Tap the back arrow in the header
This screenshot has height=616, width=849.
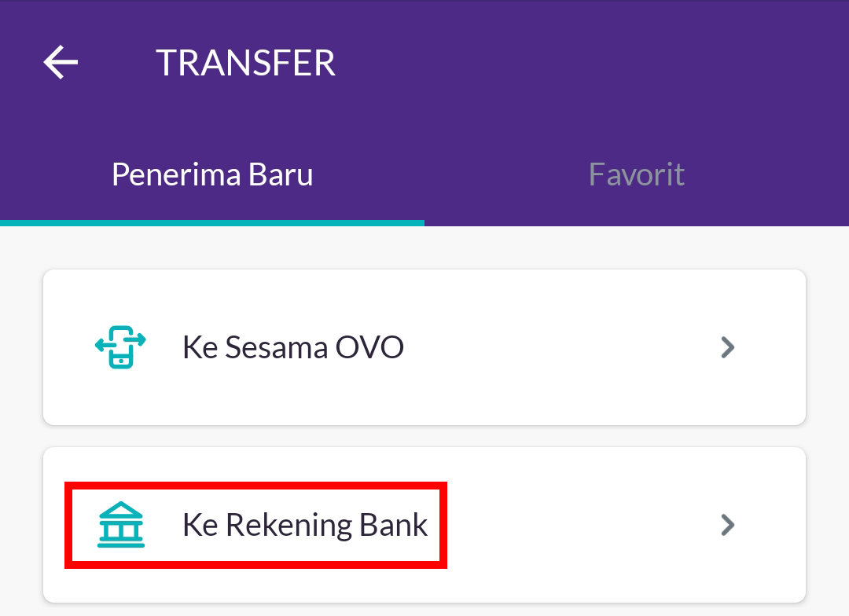coord(61,62)
